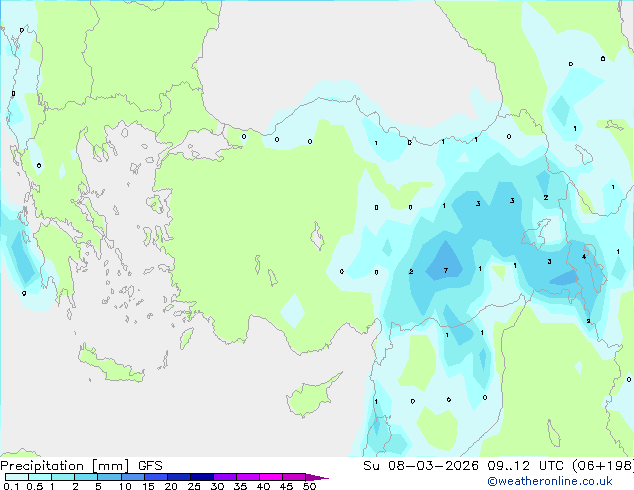634x490 pixels.
Task: Pick the 2–5 mm legend color swatch
Action: pyautogui.click(x=86, y=477)
